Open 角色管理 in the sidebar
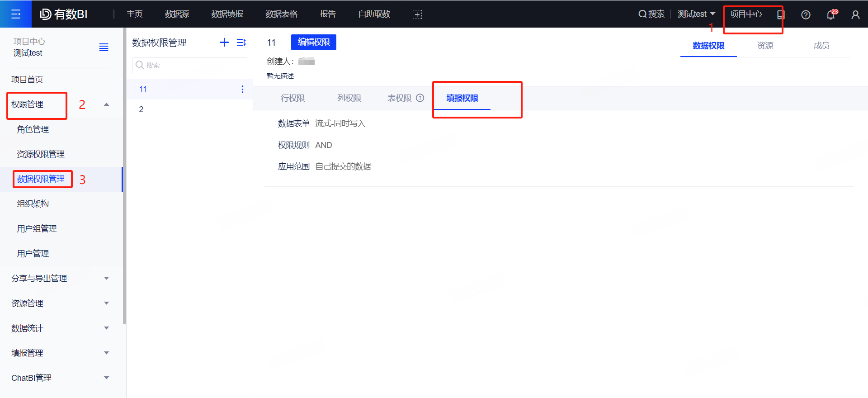Screen dimensions: 868x398 (x=33, y=129)
